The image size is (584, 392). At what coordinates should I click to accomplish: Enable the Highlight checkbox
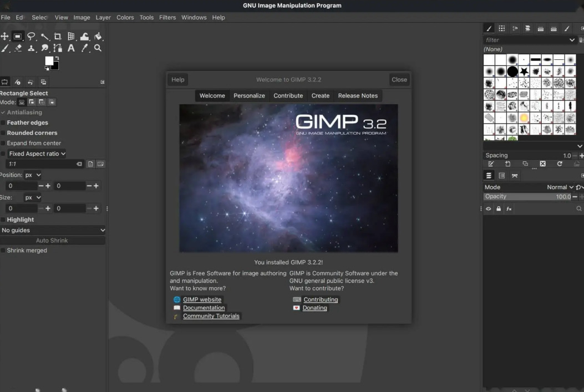click(x=3, y=220)
